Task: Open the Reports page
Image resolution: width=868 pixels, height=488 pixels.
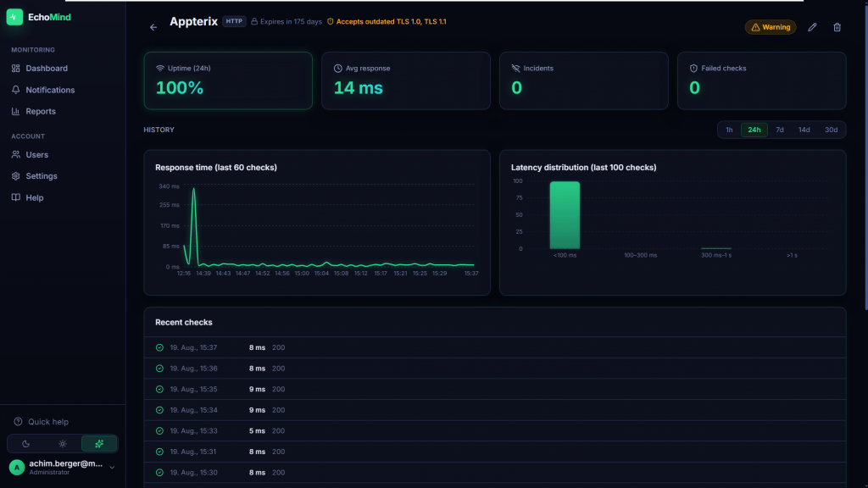Action: [x=41, y=111]
